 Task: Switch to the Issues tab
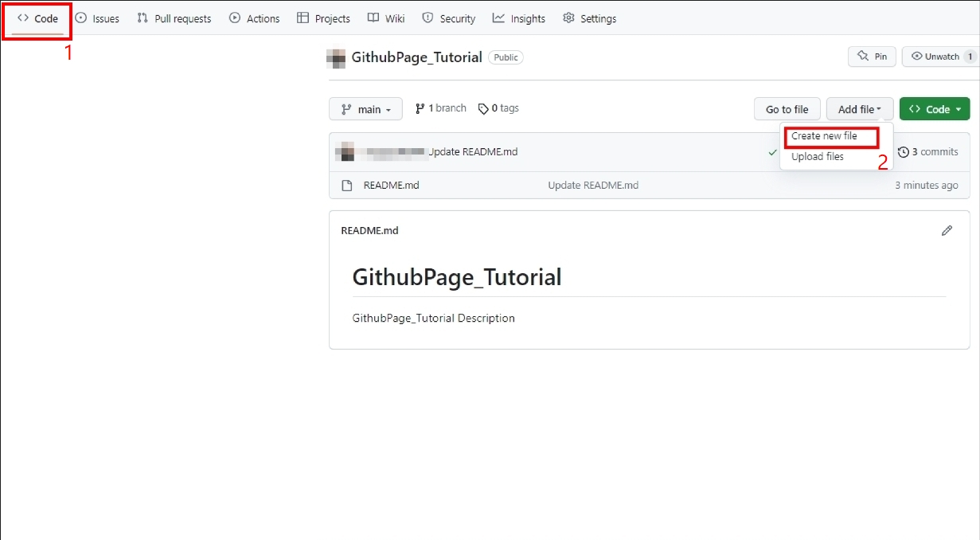pos(97,18)
